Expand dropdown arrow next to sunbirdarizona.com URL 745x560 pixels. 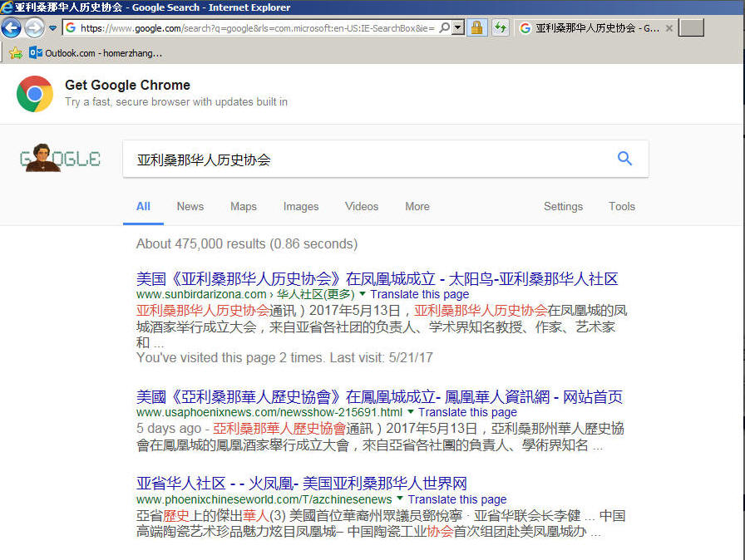coord(363,293)
